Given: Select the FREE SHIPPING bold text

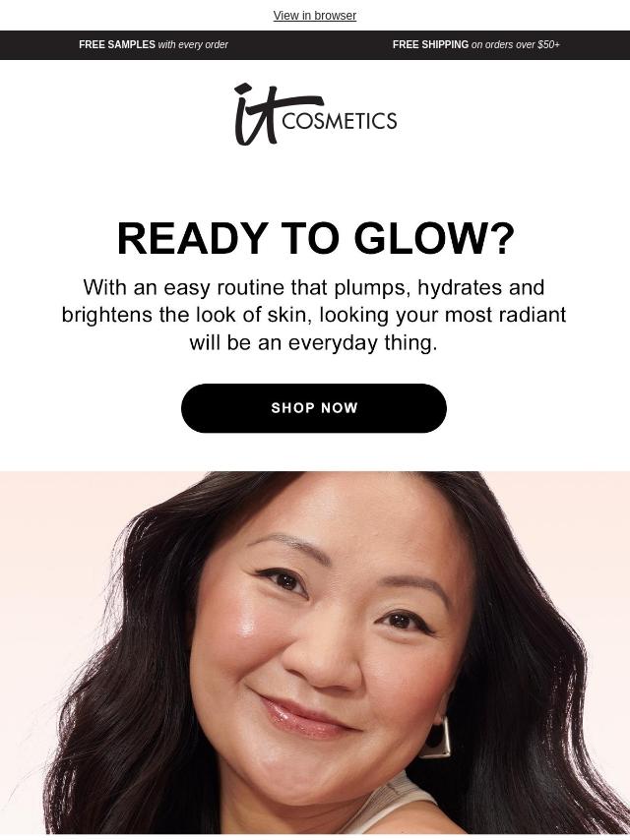Looking at the screenshot, I should 430,45.
